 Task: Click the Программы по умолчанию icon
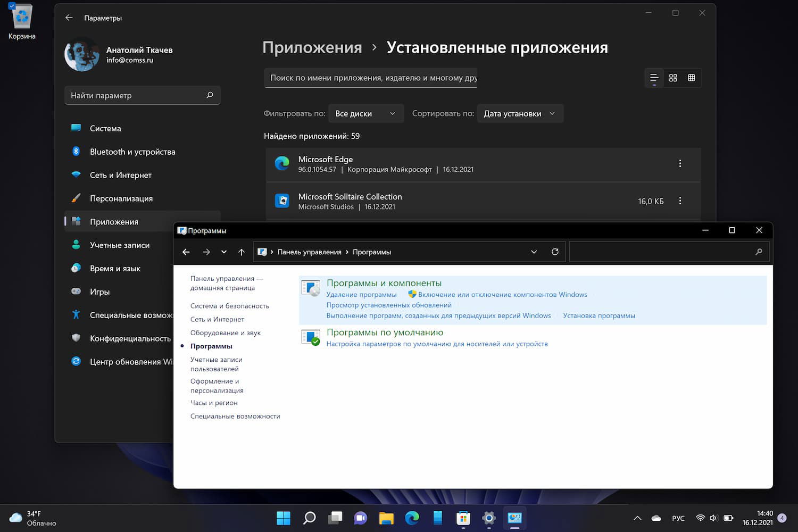click(x=311, y=337)
